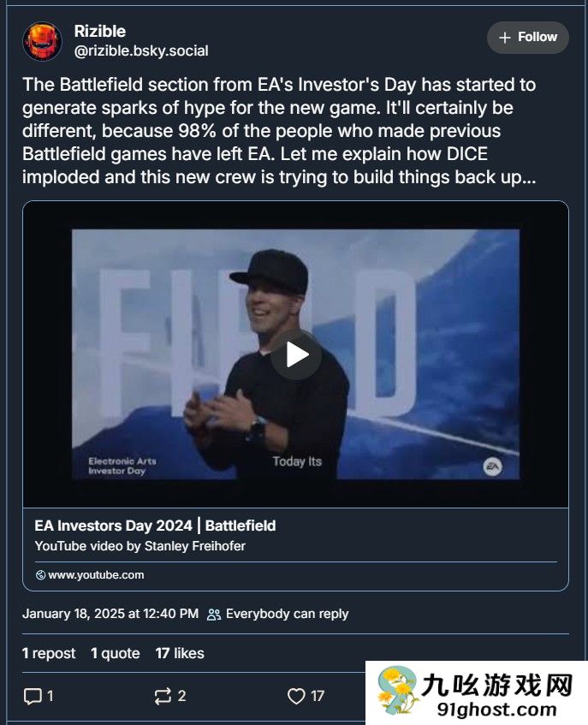Click the YouTube video by Stanley Freihofer description
This screenshot has height=725, width=588.
click(140, 545)
